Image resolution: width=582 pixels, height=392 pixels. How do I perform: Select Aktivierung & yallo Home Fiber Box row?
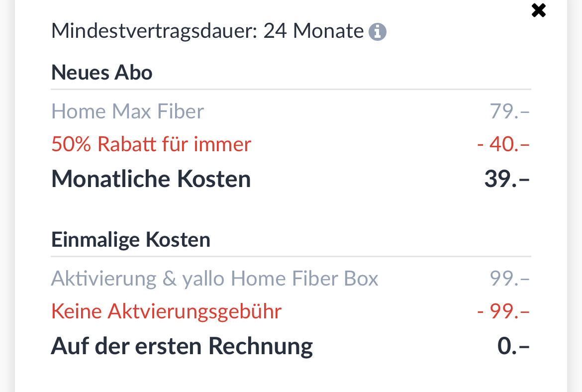[214, 278]
